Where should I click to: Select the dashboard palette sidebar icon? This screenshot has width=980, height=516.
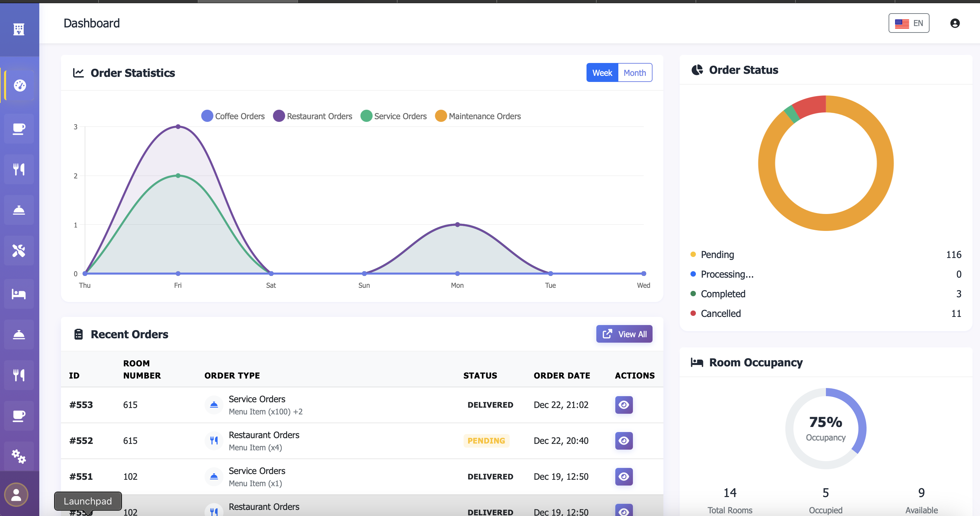click(x=19, y=86)
